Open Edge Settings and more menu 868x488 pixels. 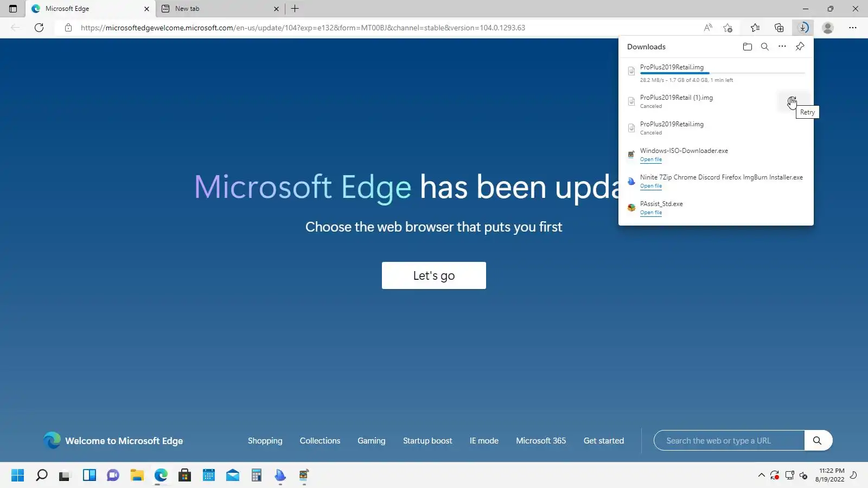coord(852,28)
